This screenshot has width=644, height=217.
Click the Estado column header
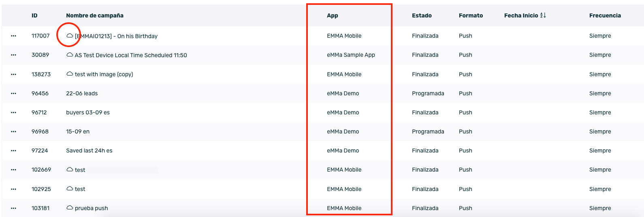coord(422,15)
